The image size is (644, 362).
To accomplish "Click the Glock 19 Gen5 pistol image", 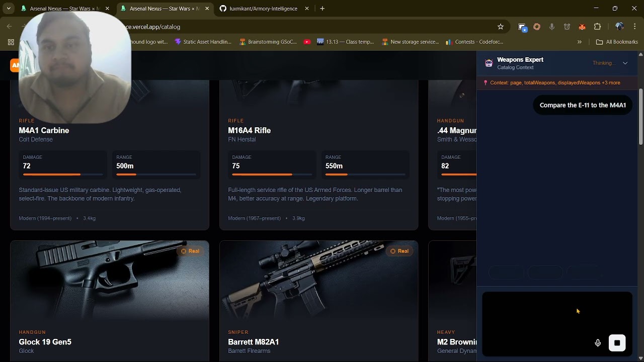I will (110, 281).
